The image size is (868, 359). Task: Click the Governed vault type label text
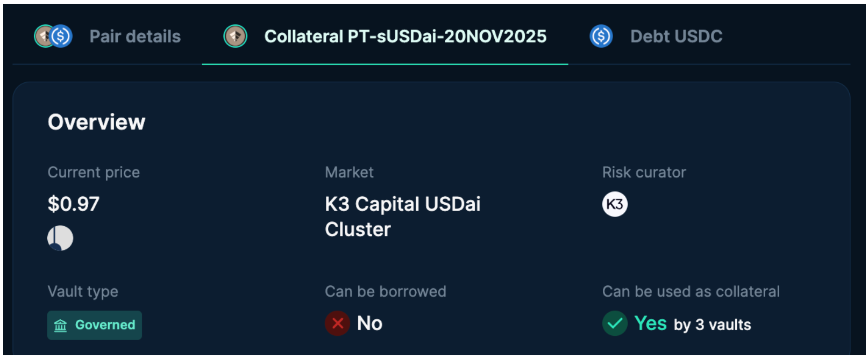(105, 325)
